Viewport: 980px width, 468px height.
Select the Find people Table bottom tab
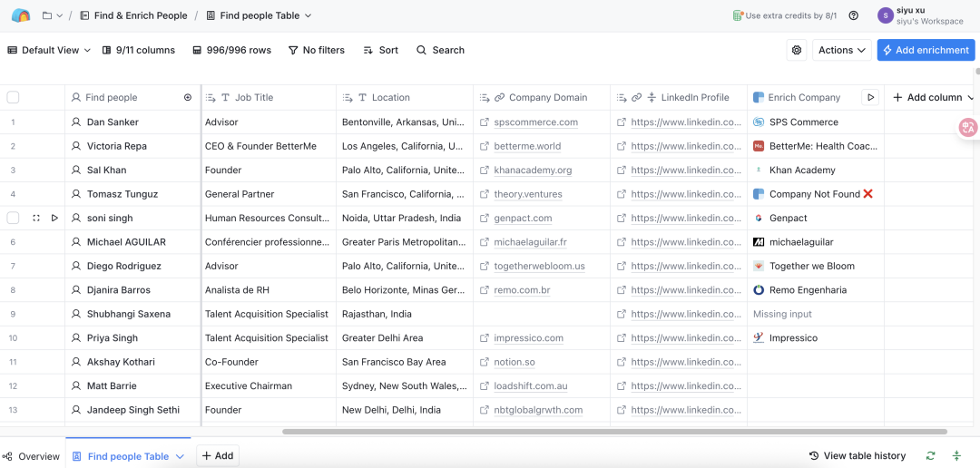127,456
